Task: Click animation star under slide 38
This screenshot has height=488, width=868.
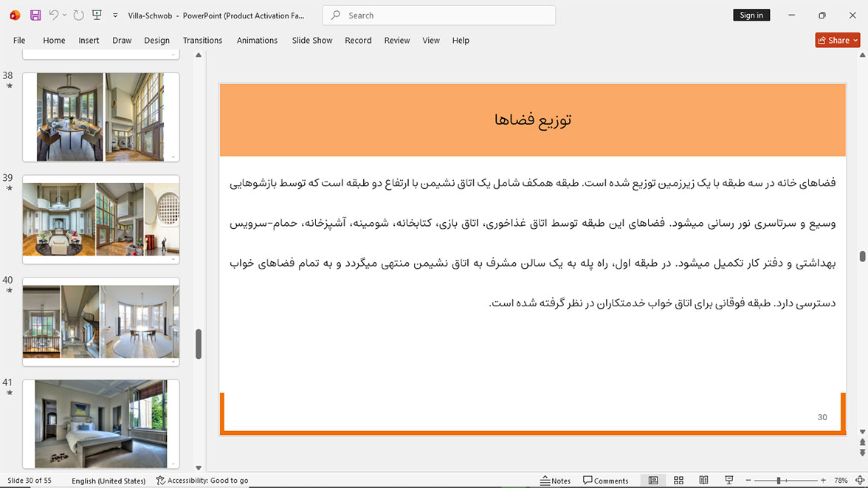Action: tap(9, 86)
